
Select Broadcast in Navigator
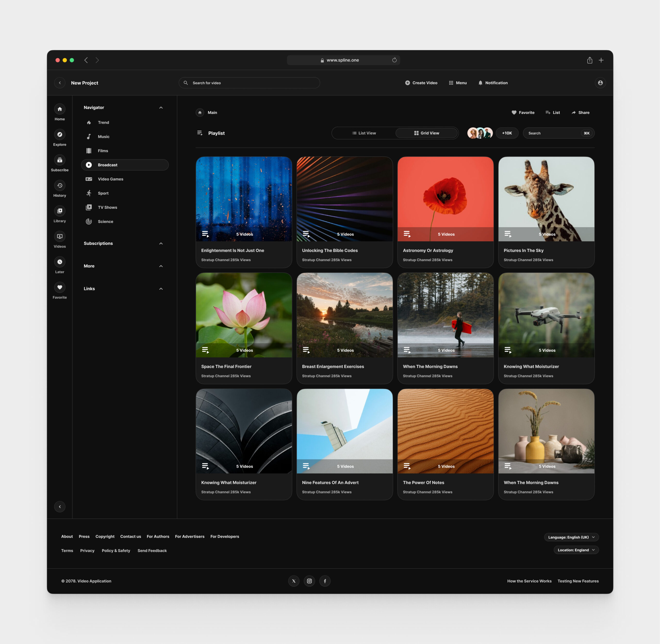(x=125, y=165)
